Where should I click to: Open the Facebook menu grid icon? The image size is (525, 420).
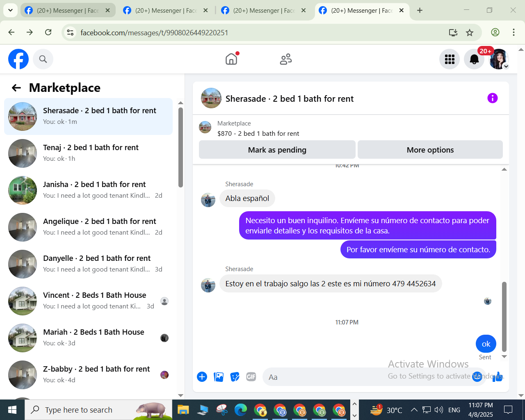(450, 59)
